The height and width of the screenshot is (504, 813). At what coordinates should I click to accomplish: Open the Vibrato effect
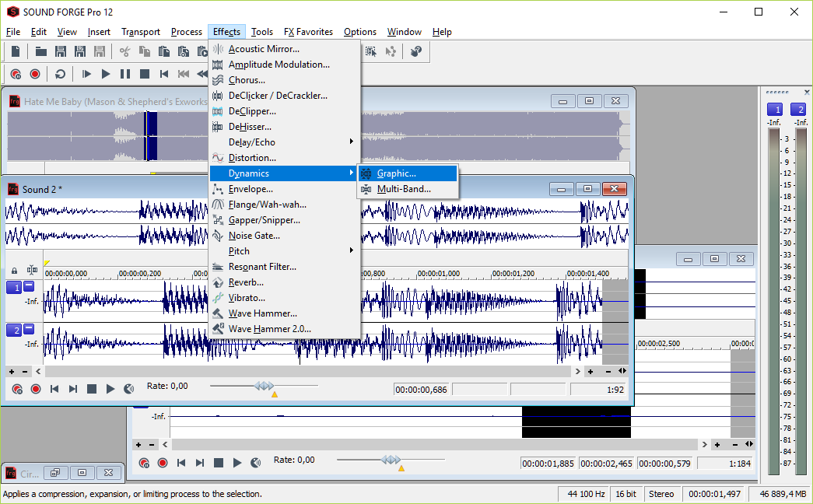pyautogui.click(x=285, y=298)
